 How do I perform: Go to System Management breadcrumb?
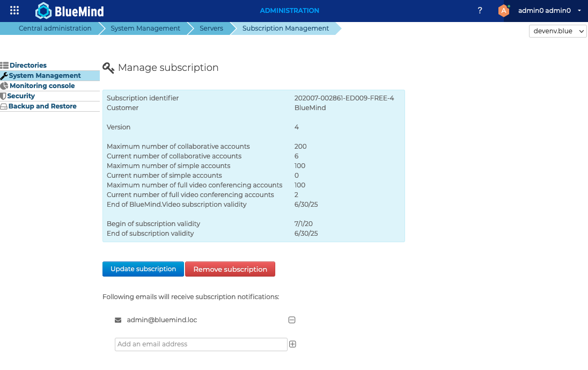pos(145,28)
